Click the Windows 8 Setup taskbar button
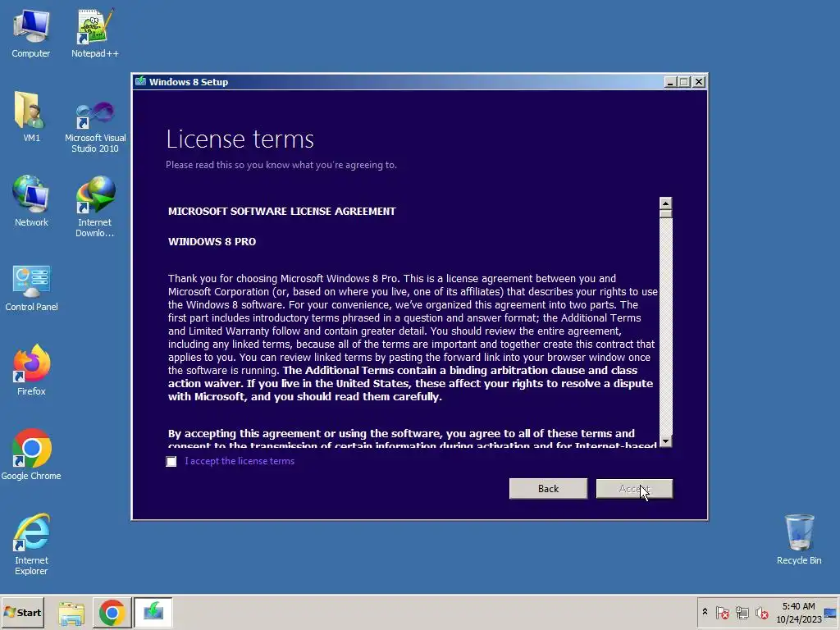 click(153, 612)
